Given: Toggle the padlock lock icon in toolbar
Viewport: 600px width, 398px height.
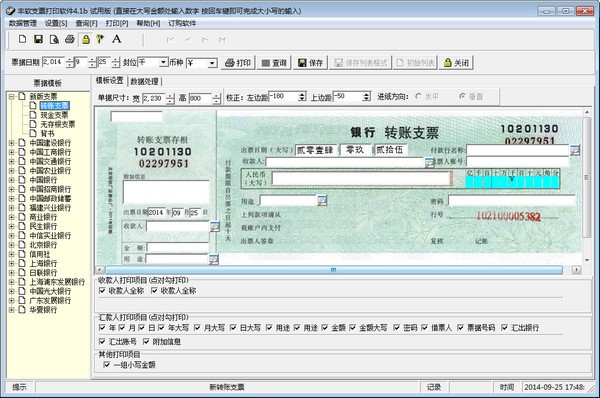Looking at the screenshot, I should pos(86,39).
